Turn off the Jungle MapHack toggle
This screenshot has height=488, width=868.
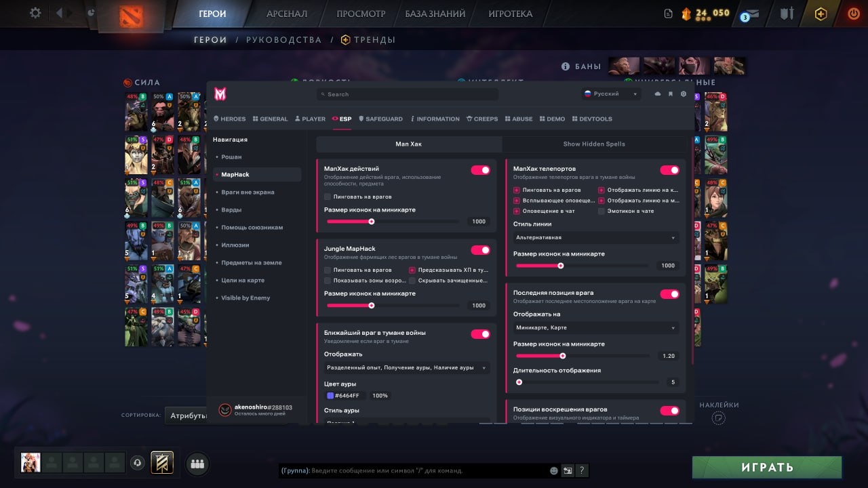479,249
